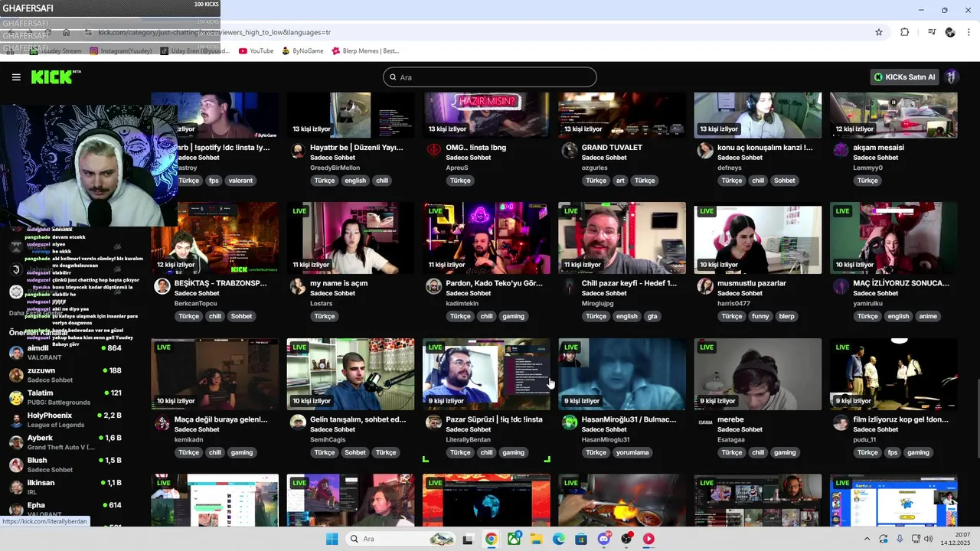Open 'film izliyoruz' stream thumbnail
Screen dimensions: 980x551
893,374
